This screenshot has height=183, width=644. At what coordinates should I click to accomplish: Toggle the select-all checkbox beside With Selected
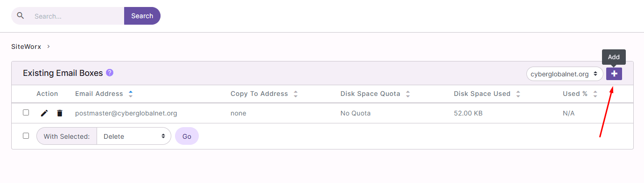[26, 136]
